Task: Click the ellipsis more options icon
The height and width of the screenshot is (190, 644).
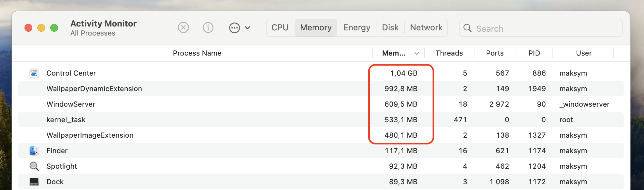Action: 234,28
